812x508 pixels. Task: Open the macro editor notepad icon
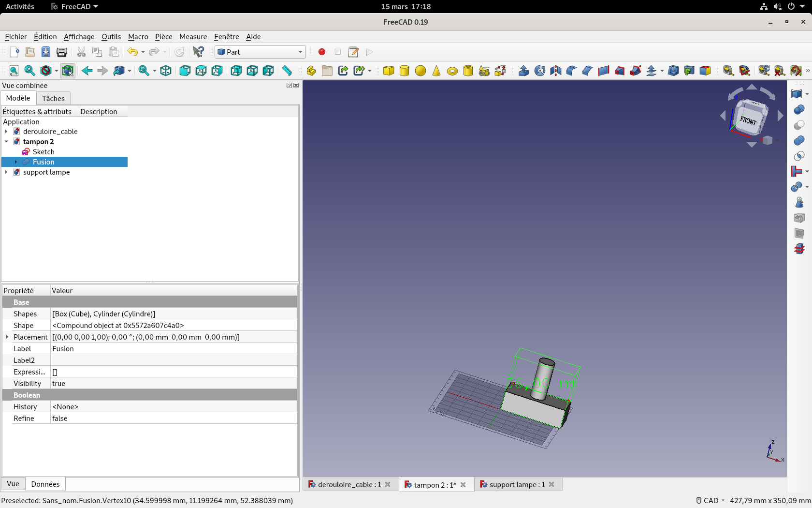[354, 52]
